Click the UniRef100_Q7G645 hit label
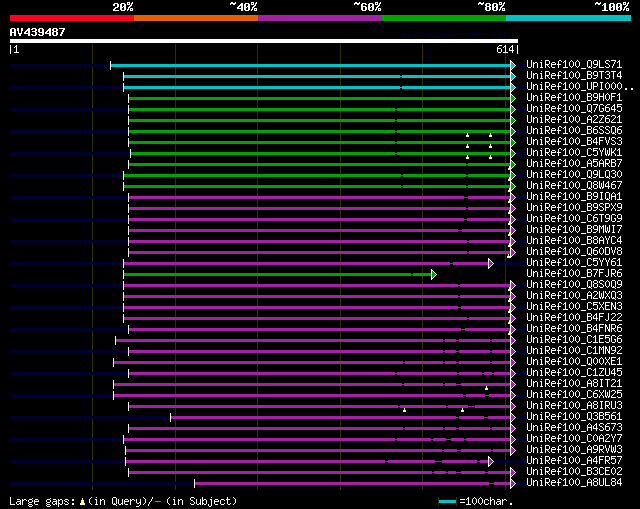 574,109
